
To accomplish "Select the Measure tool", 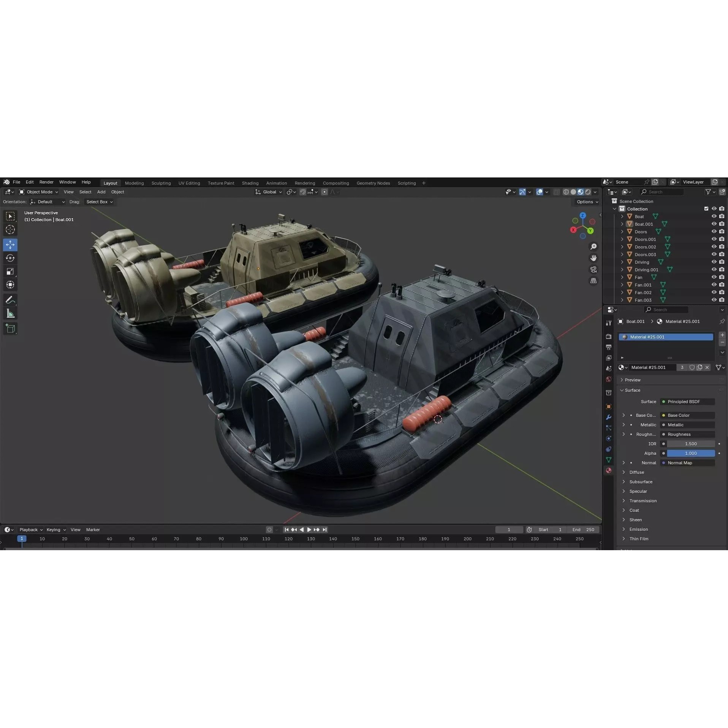I will click(10, 313).
